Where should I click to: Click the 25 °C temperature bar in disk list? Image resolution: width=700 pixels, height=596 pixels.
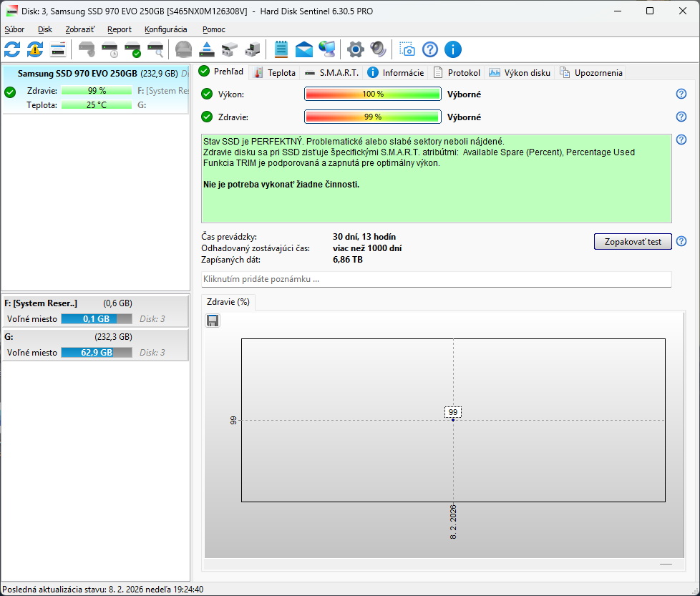[x=97, y=105]
